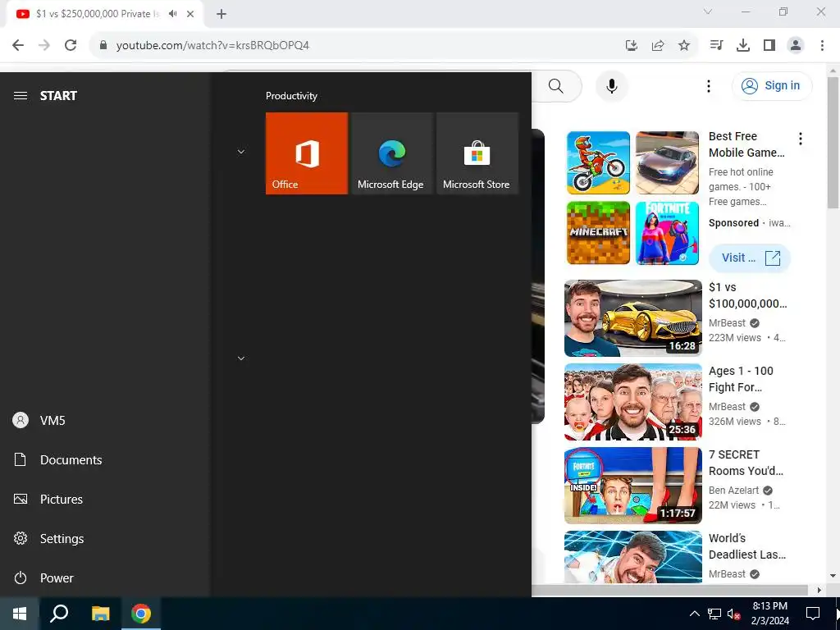Select the MrBeast private island tab
The width and height of the screenshot is (840, 630).
pos(98,14)
